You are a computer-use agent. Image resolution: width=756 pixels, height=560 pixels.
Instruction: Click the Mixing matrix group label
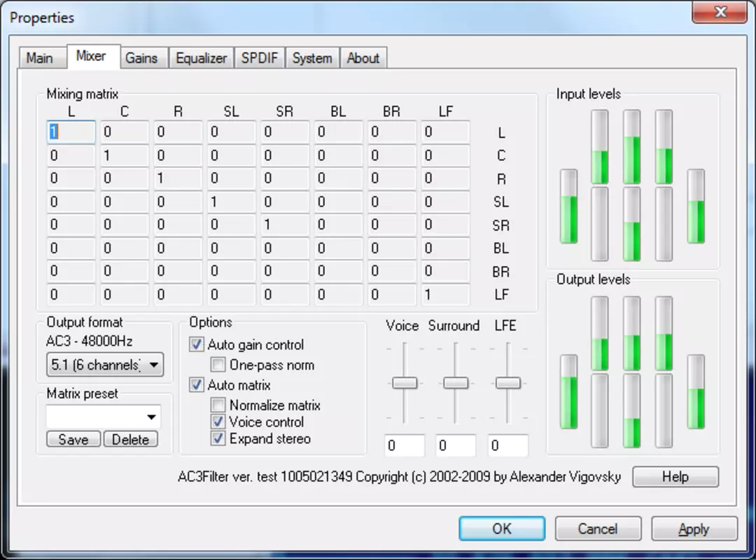[x=83, y=94]
